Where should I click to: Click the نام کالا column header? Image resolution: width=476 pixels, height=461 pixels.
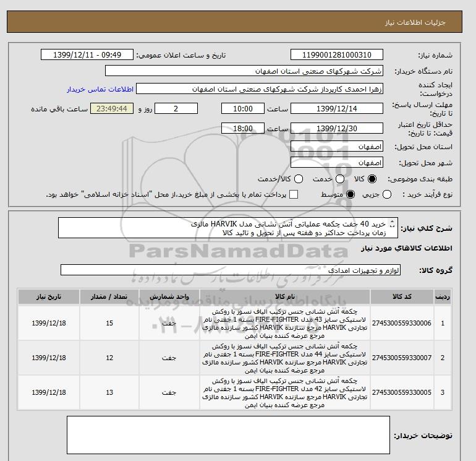tap(285, 296)
